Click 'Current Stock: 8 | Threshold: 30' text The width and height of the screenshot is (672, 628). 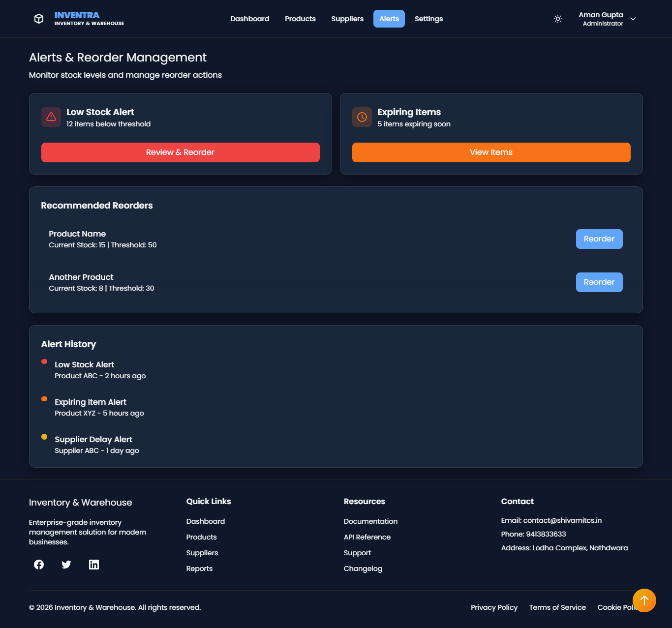(101, 288)
